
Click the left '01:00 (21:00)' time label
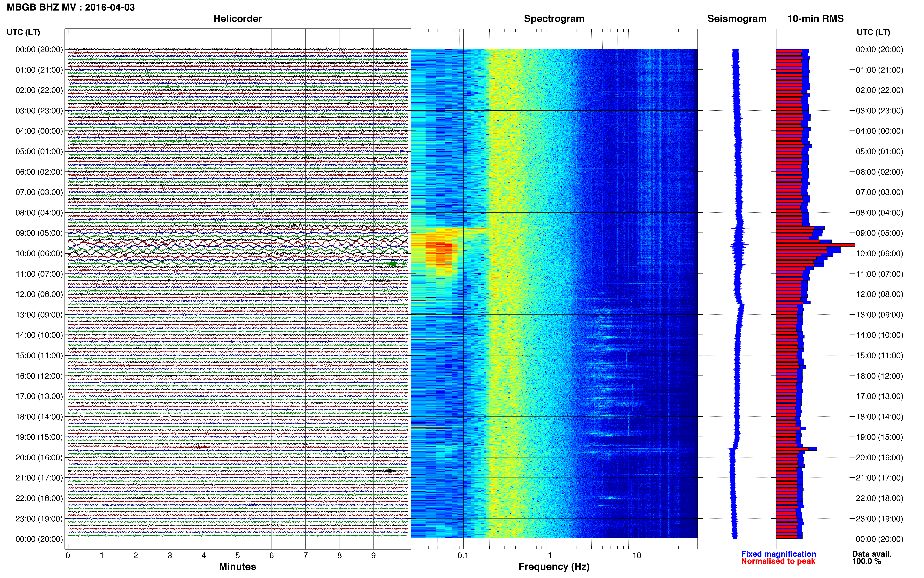coord(39,70)
